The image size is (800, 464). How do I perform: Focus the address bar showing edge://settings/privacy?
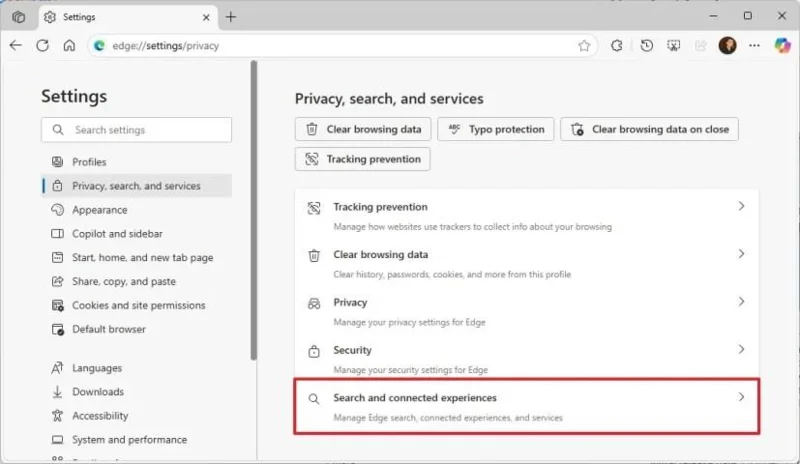[342, 45]
